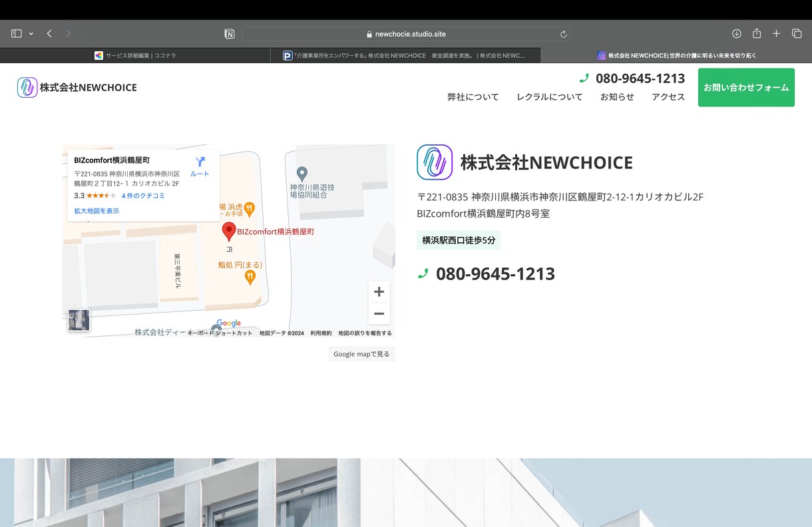
Task: Click the Google mapで見る button
Action: 361,354
